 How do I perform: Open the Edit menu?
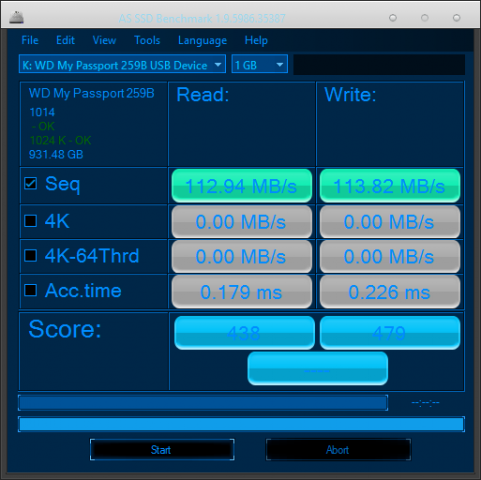click(x=65, y=40)
